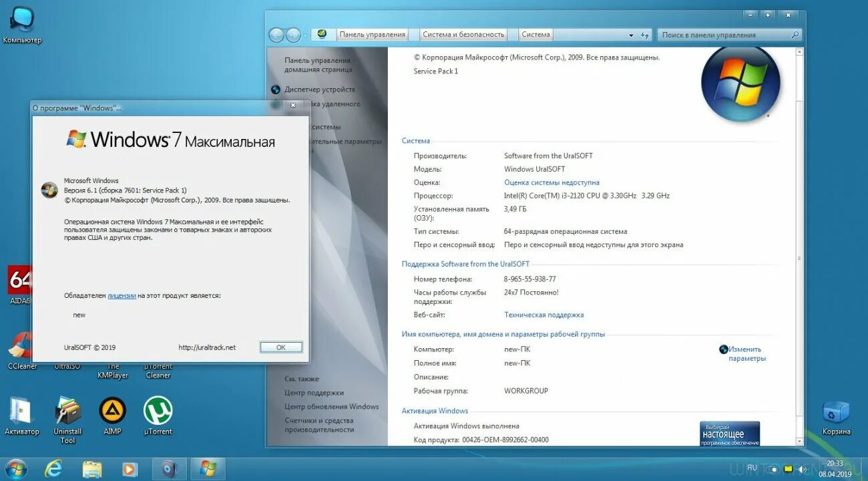The width and height of the screenshot is (868, 481).
Task: Open Центр поддержки sidebar link
Action: click(314, 393)
